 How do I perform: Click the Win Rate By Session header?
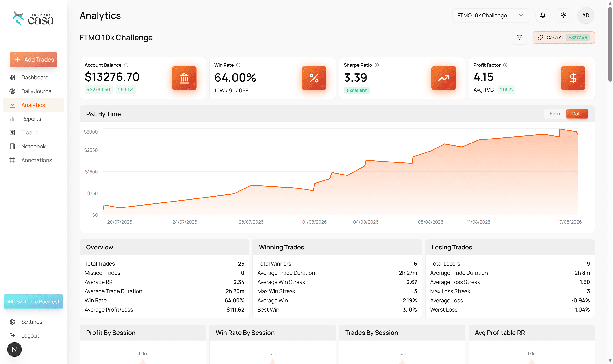click(272, 333)
